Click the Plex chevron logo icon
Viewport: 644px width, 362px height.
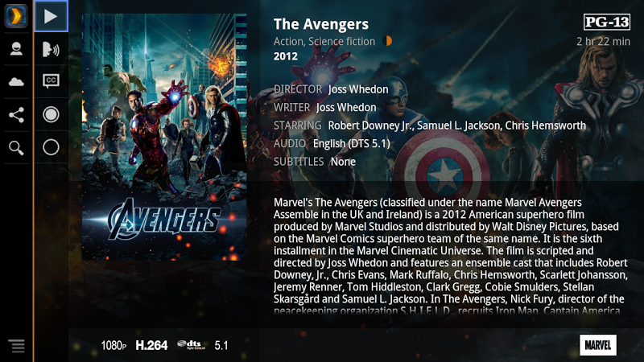16,16
